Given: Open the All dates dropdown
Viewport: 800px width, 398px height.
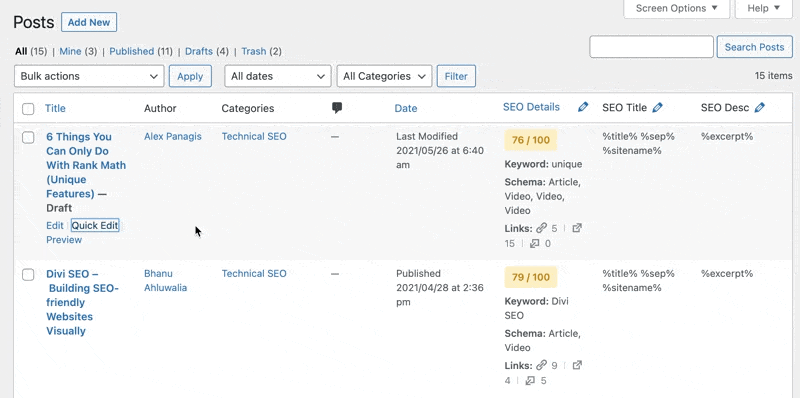Looking at the screenshot, I should pos(278,76).
